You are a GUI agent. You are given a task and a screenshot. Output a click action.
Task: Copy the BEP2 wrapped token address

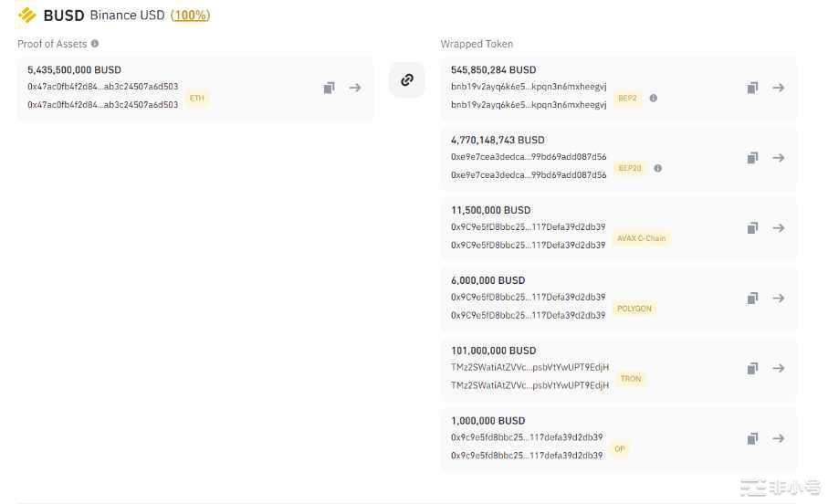pos(752,88)
